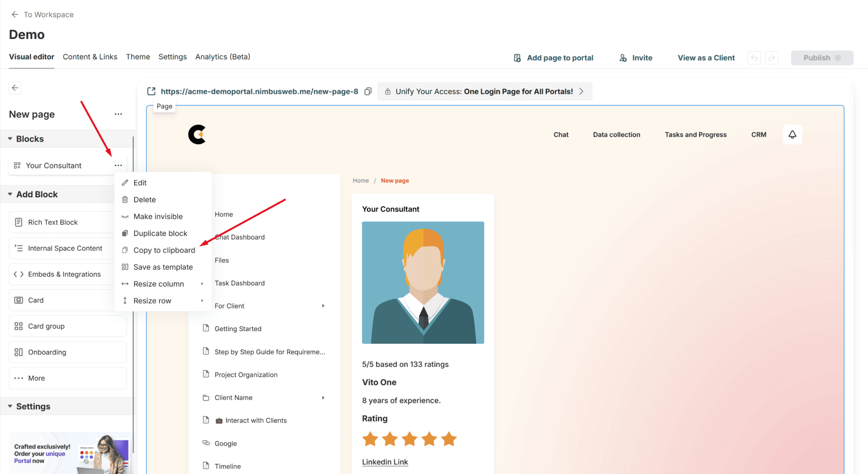Click back arrow in left sidebar

click(x=15, y=88)
